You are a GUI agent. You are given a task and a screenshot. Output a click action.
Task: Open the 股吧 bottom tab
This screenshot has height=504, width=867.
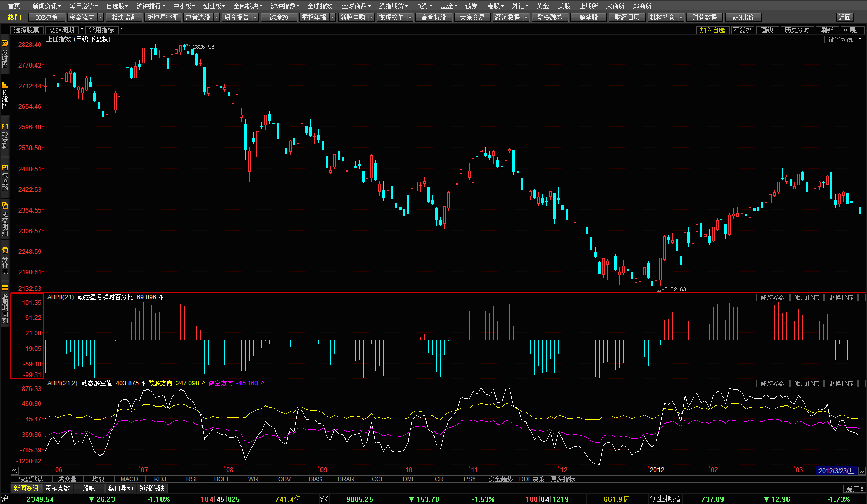point(89,489)
